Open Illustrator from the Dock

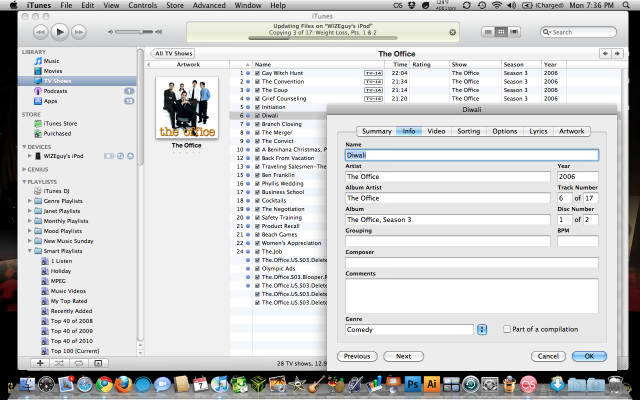click(x=432, y=384)
